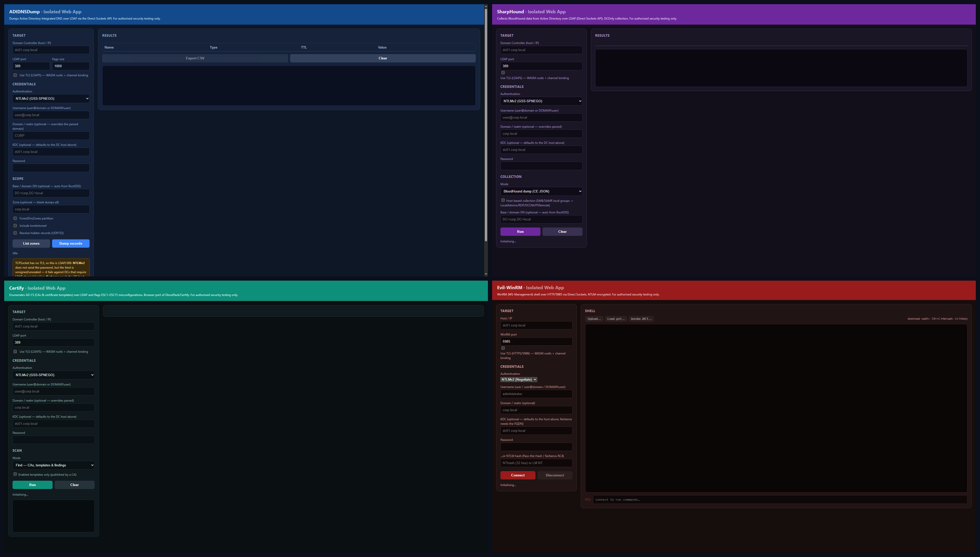Click Evil-WinRM WinRM port field
The image size is (980, 557).
click(x=536, y=342)
